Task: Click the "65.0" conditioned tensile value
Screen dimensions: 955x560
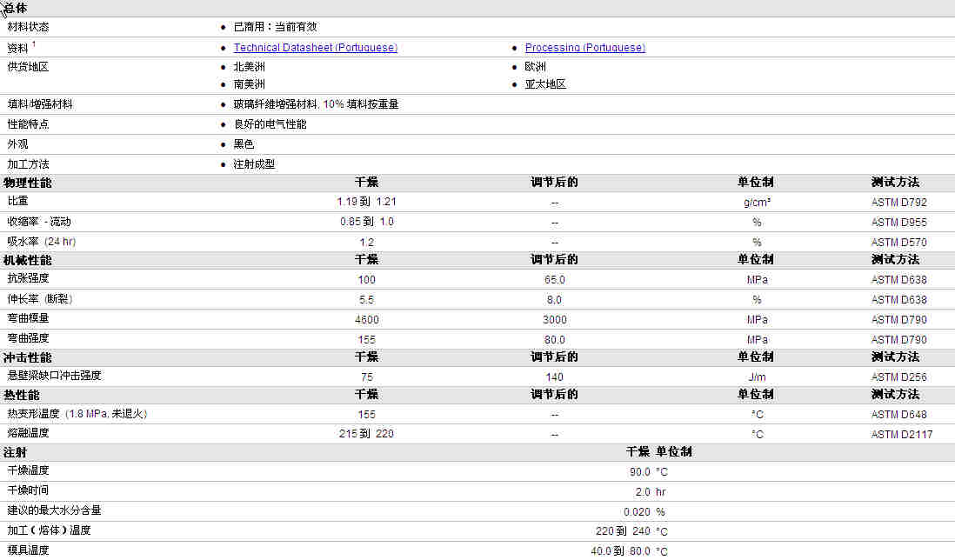Action: click(x=555, y=279)
